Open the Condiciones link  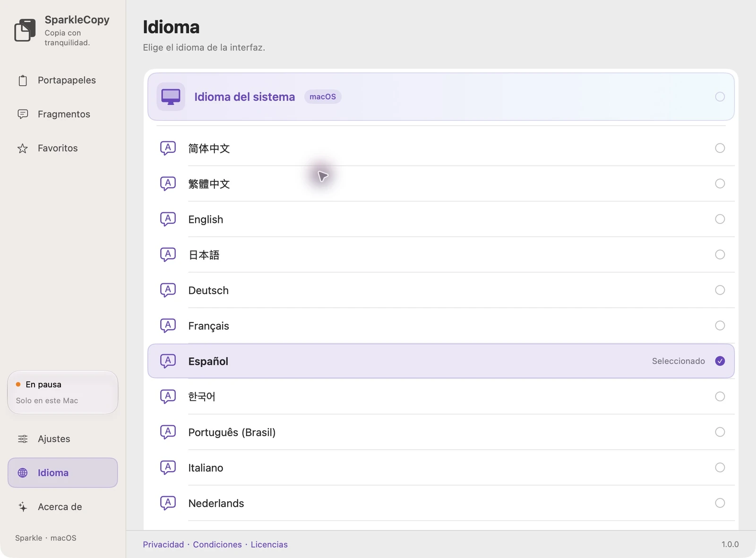(217, 544)
